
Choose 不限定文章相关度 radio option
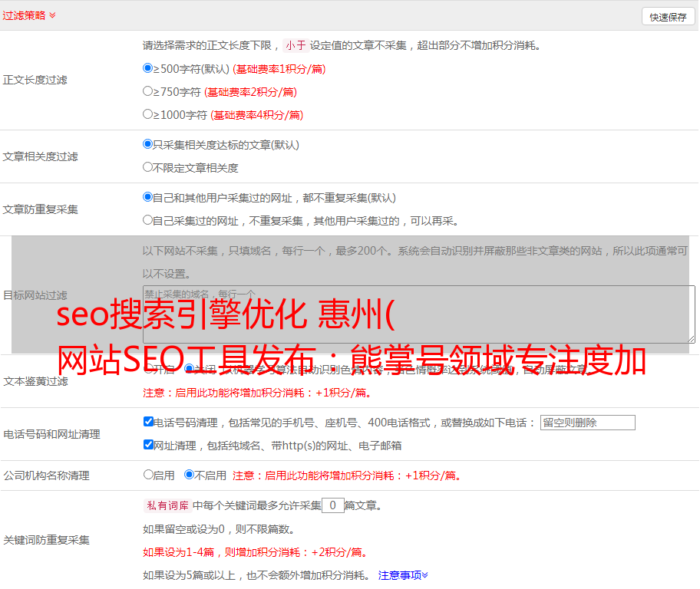(x=147, y=167)
